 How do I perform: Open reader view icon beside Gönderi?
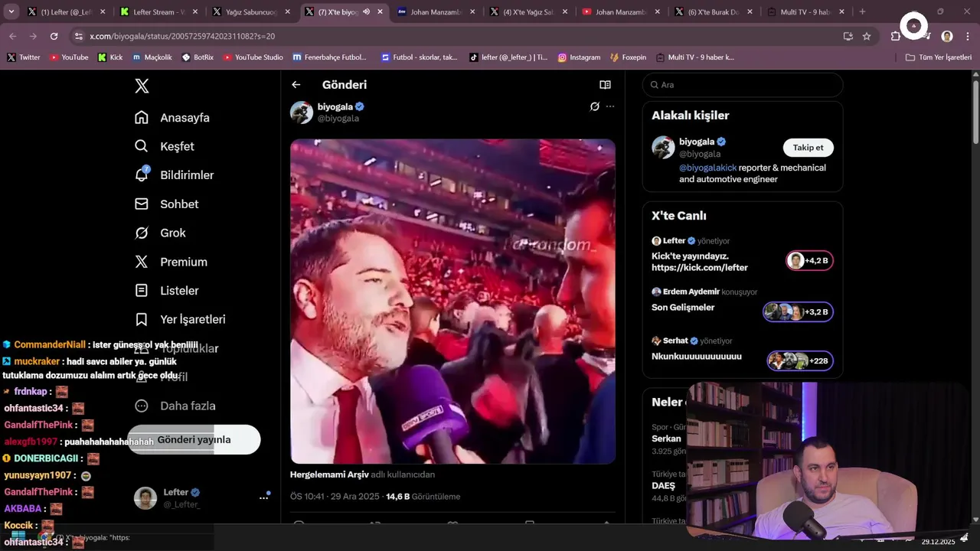coord(605,85)
